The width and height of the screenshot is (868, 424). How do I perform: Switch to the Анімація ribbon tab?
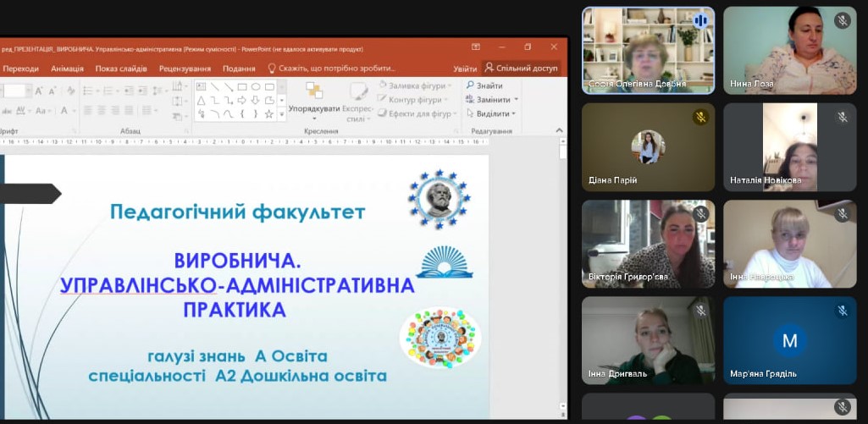tap(67, 69)
